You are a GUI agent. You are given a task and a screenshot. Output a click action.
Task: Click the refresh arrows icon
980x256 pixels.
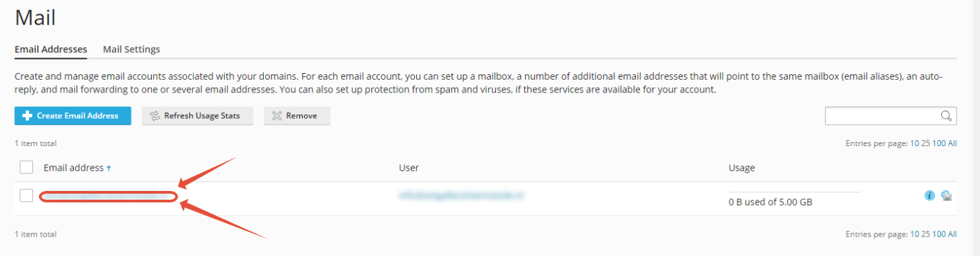pos(154,116)
